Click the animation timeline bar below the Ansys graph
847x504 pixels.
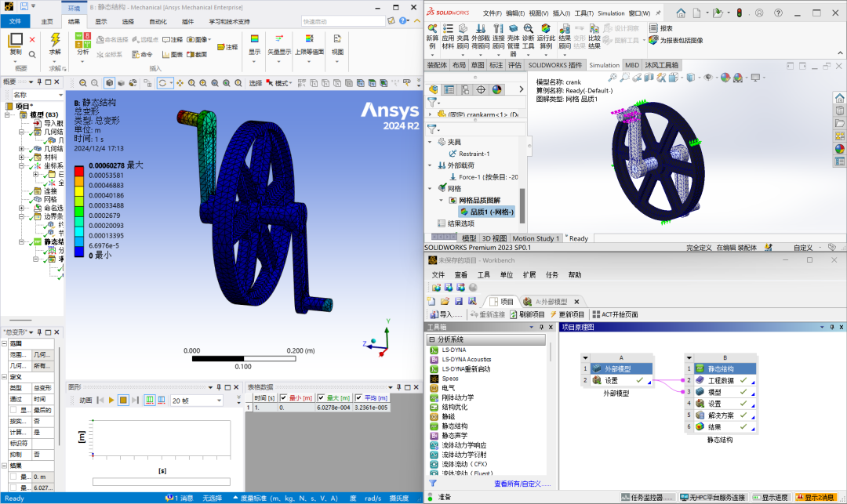(x=161, y=481)
